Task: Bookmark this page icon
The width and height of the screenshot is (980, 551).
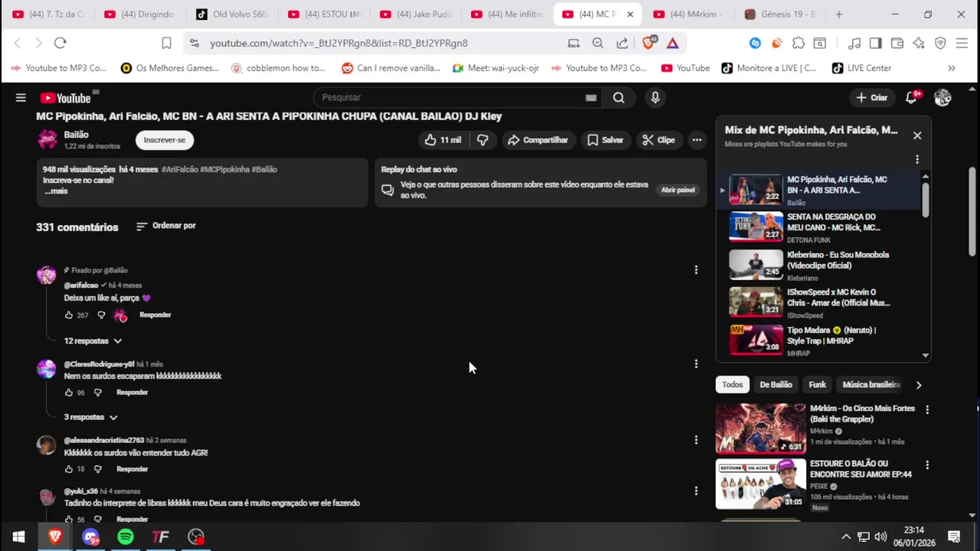Action: 166,44
